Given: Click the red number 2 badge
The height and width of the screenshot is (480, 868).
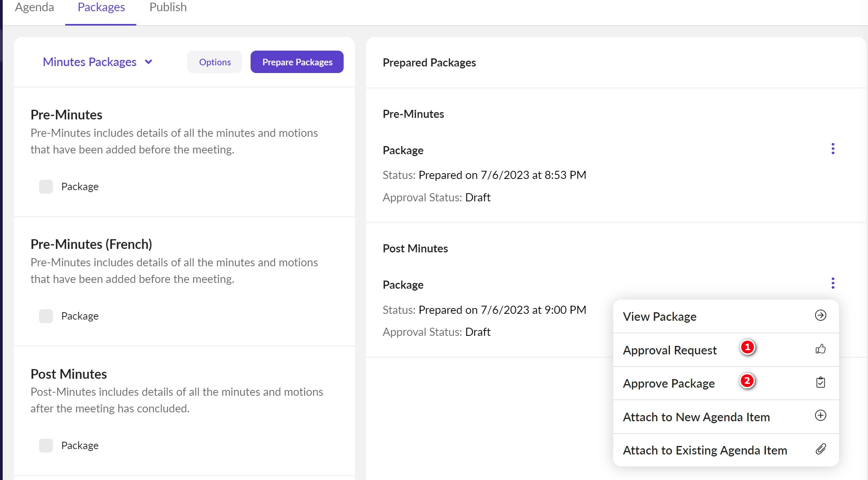Looking at the screenshot, I should tap(747, 381).
